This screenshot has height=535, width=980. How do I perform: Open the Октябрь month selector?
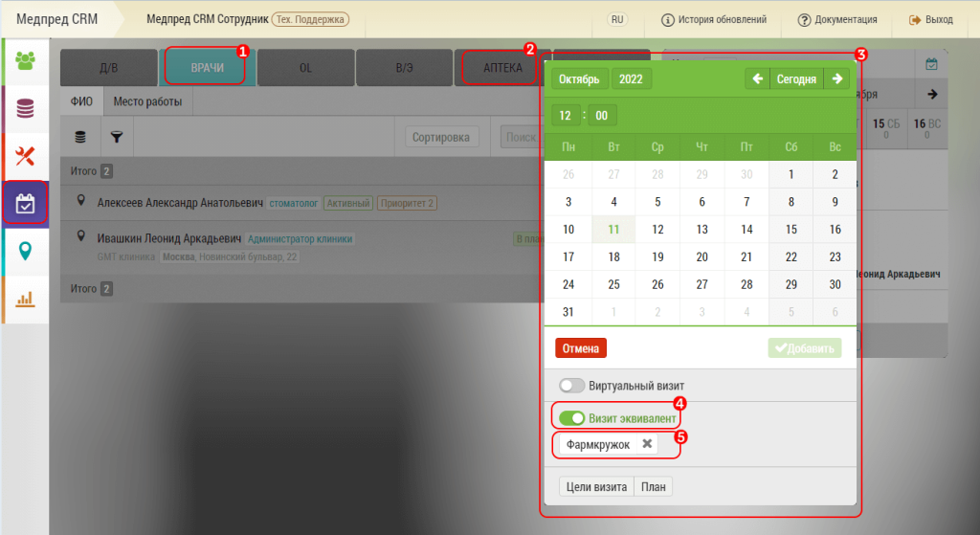click(x=579, y=78)
